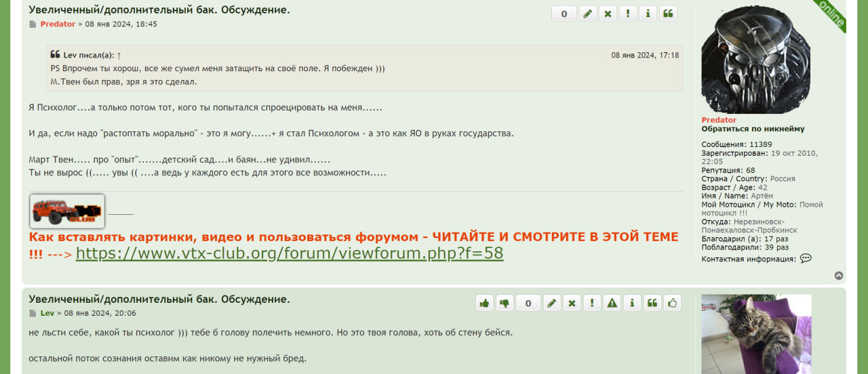Open post information icon on Predator's post
This screenshot has height=374, width=868.
click(x=648, y=14)
